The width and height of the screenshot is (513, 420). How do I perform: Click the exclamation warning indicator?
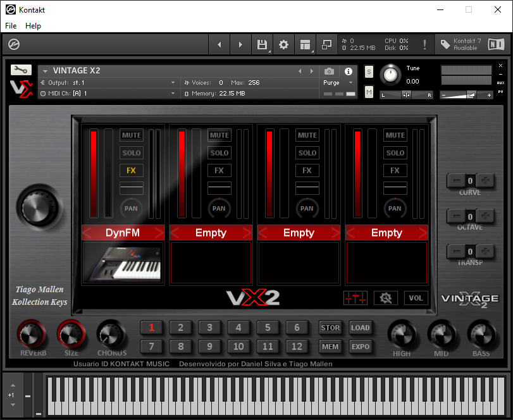[x=424, y=44]
